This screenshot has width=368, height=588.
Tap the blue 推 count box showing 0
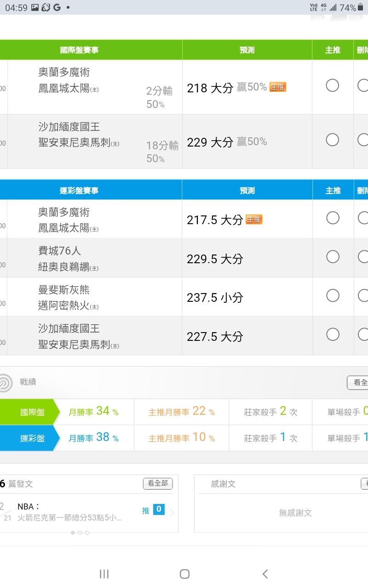tap(159, 509)
